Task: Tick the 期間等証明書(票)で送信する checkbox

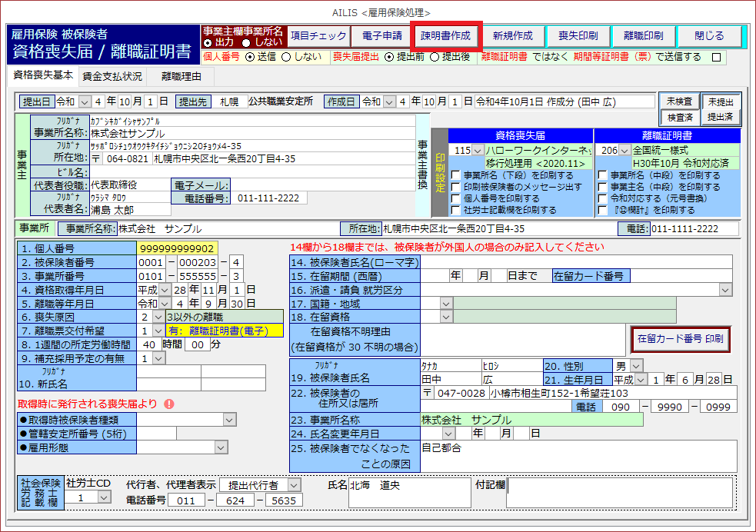Action: pos(716,57)
